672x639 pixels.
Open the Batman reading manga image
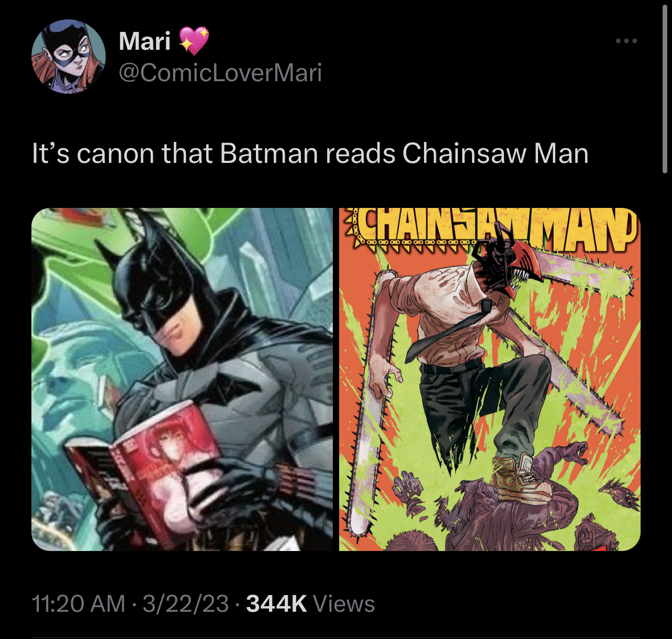click(182, 379)
